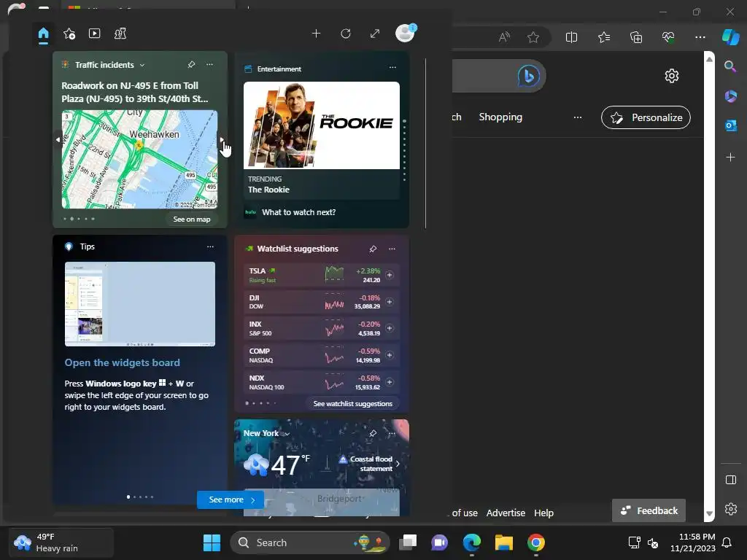Screen dimensions: 747x560
Task: Add Edge sidebar app plus icon
Action: (730, 157)
